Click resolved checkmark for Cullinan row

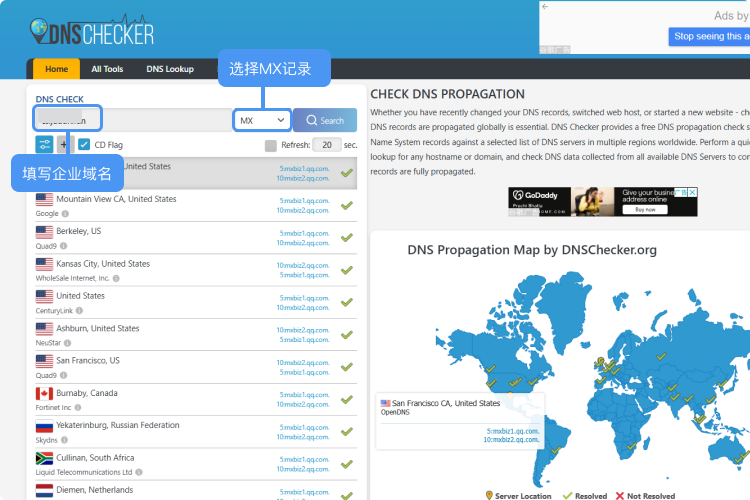click(347, 464)
